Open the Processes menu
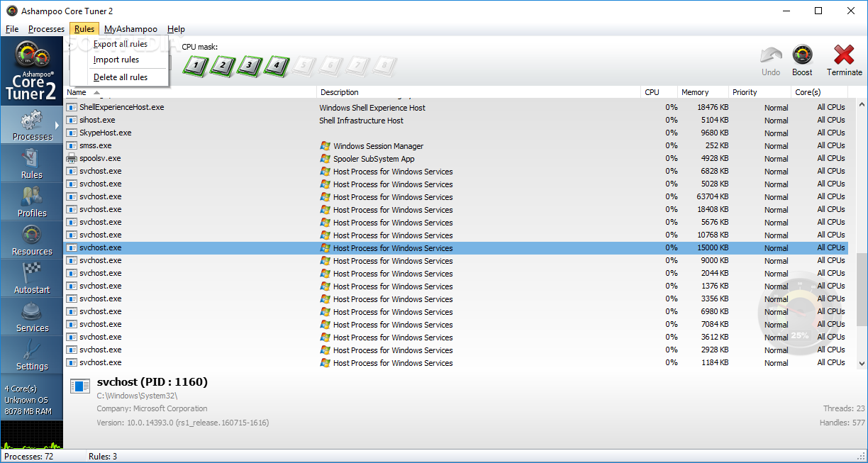 [x=46, y=29]
